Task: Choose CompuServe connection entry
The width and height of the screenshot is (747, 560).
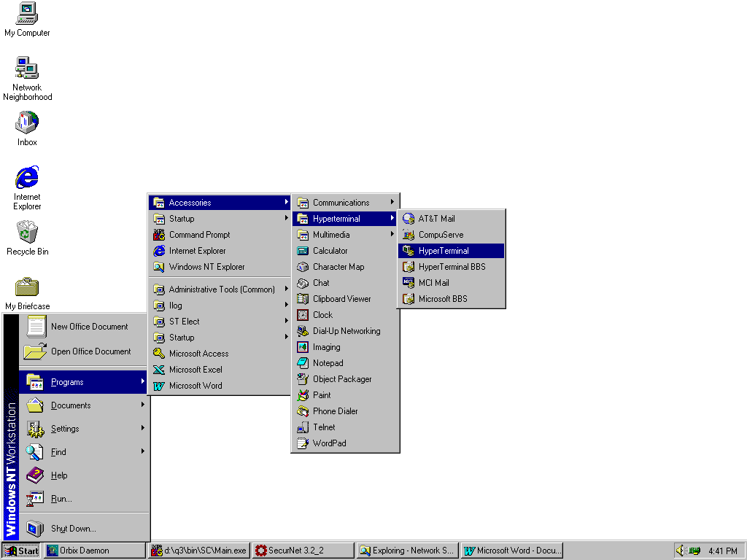Action: coord(451,235)
